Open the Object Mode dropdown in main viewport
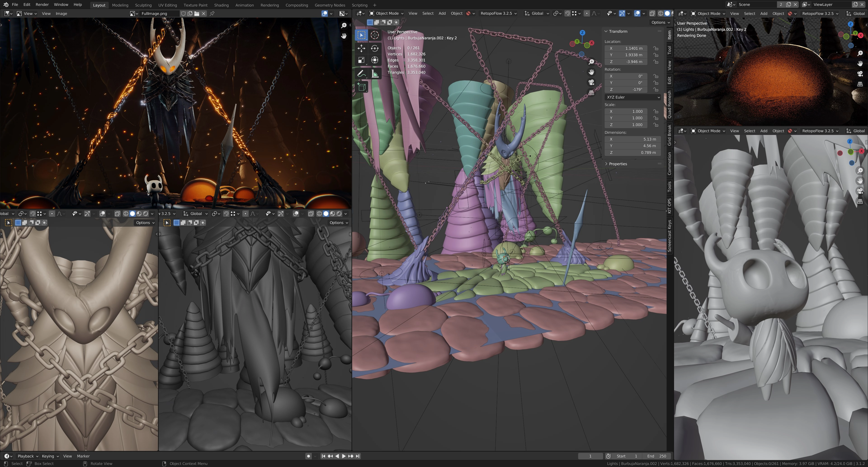Screen dimensions: 868x467 click(x=387, y=14)
